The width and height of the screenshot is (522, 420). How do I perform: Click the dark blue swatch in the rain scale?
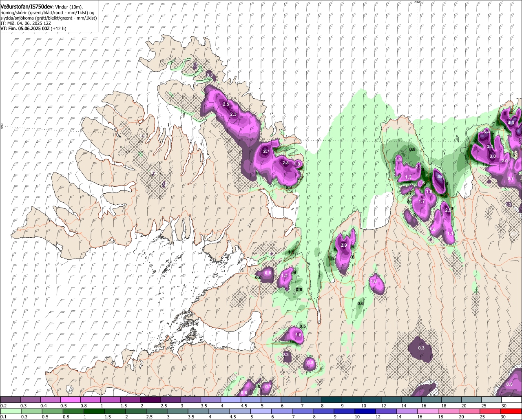[x=365, y=411]
